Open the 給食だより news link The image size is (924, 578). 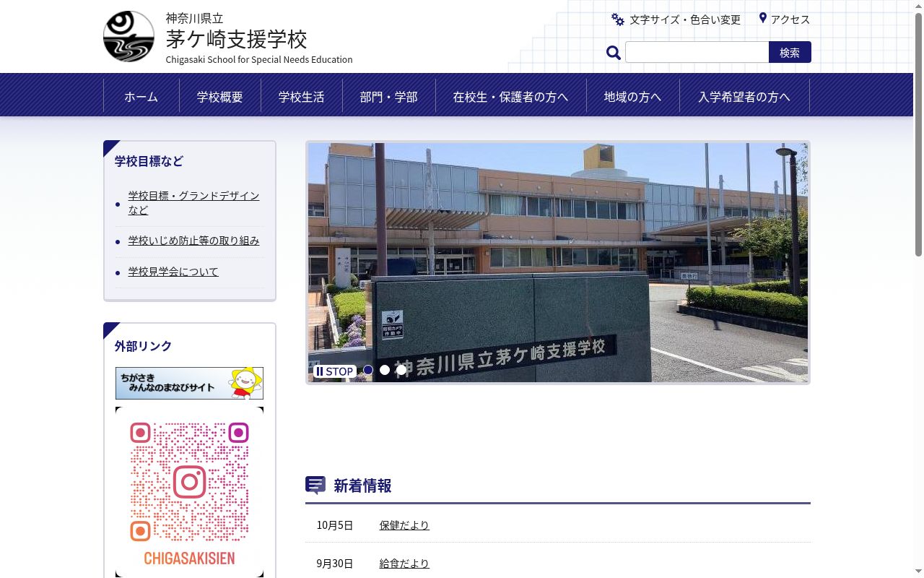tap(404, 564)
